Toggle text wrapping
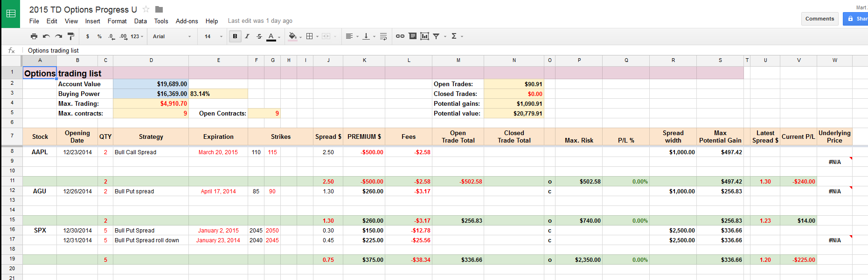 [x=383, y=36]
